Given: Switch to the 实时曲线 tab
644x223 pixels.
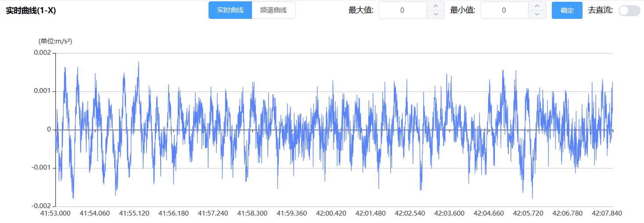Looking at the screenshot, I should [x=230, y=10].
